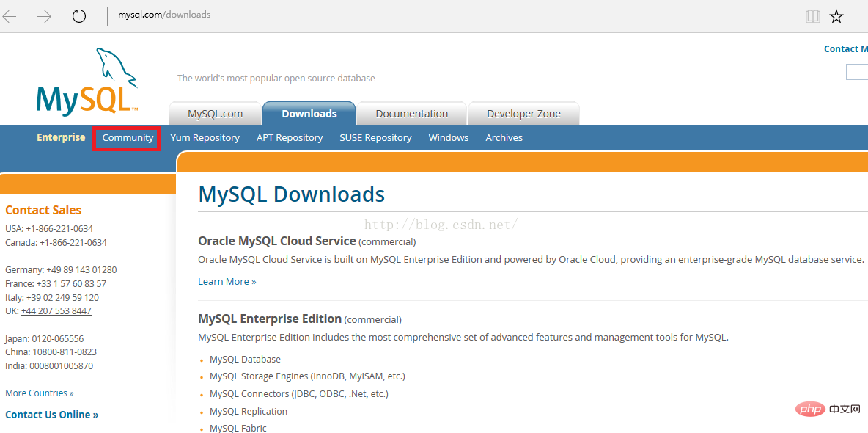Open the Community submenu item
868x433 pixels.
128,137
